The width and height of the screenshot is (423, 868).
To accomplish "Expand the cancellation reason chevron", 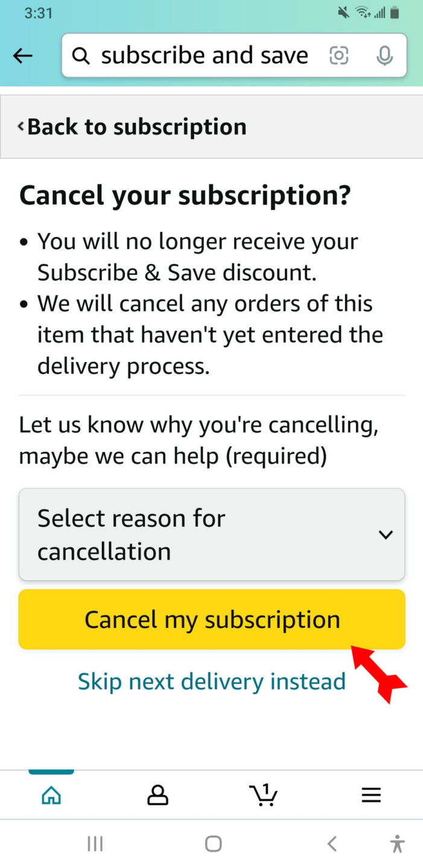I will click(x=386, y=534).
